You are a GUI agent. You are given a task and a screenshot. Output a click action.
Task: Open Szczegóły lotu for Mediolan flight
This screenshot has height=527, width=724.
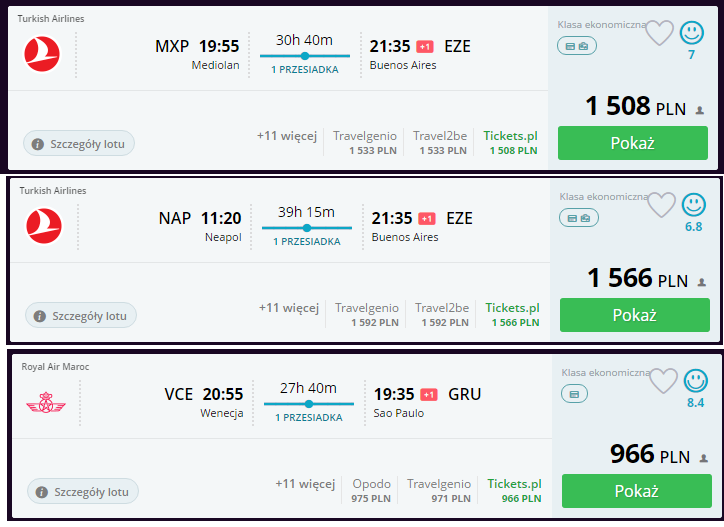point(79,144)
